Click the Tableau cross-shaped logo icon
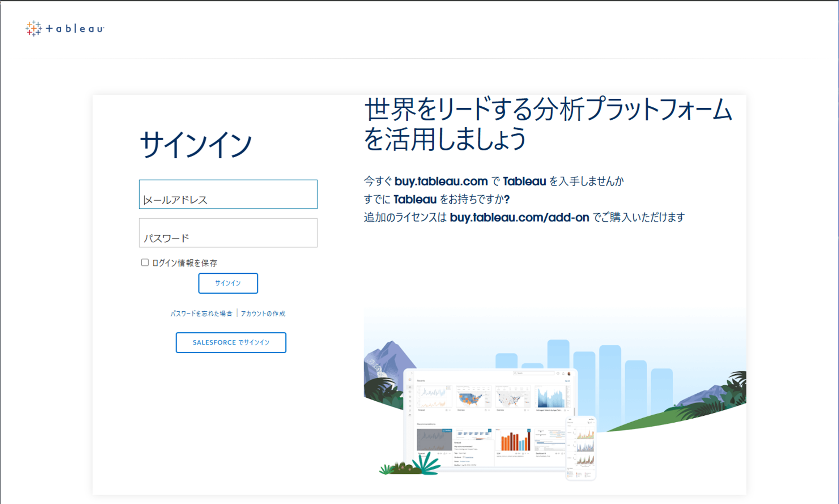Image resolution: width=839 pixels, height=504 pixels. click(x=34, y=29)
